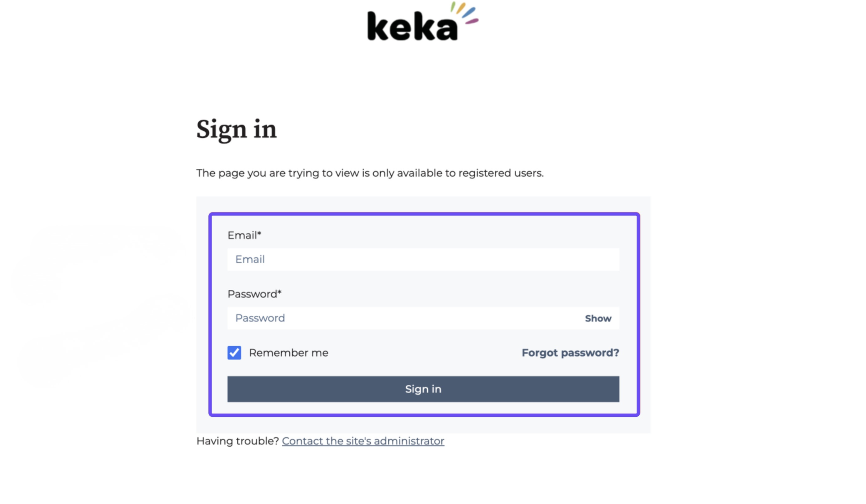Click the registered users notice text
The width and height of the screenshot is (866, 504).
(370, 173)
